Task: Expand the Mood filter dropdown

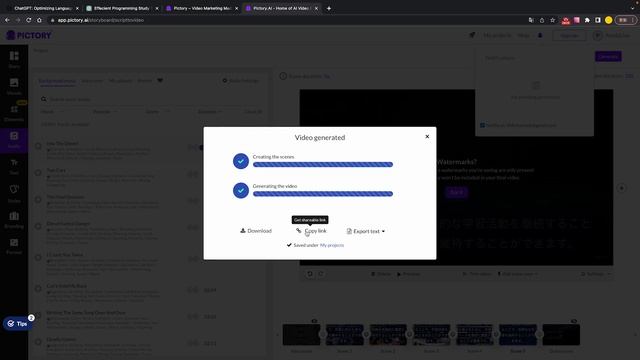Action: click(51, 111)
